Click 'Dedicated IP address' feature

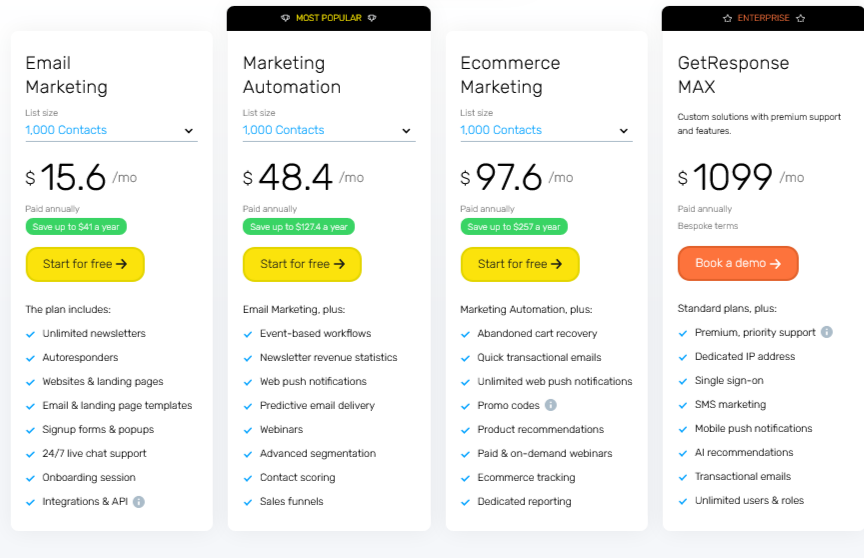745,357
